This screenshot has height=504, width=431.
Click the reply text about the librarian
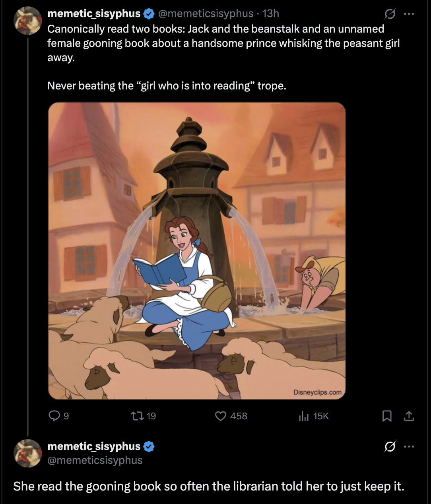[209, 486]
